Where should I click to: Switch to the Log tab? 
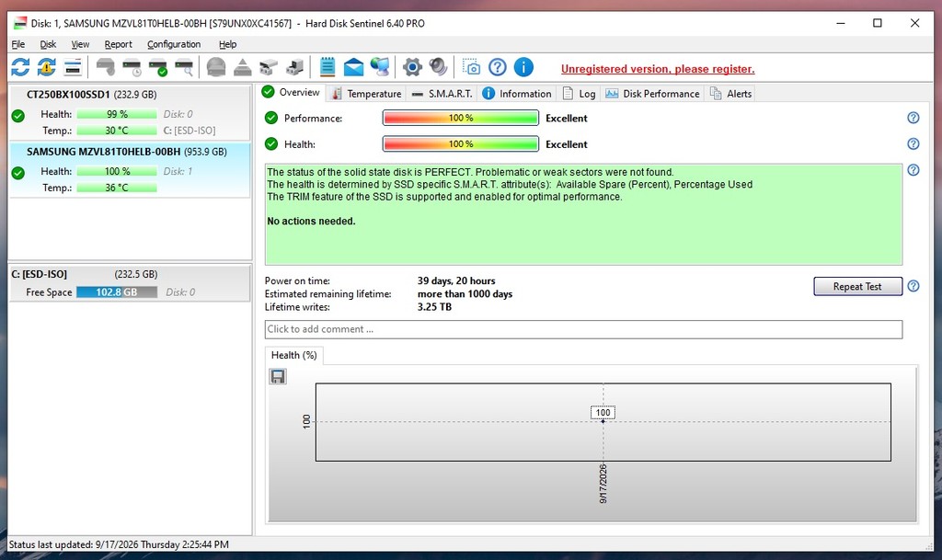pos(580,94)
